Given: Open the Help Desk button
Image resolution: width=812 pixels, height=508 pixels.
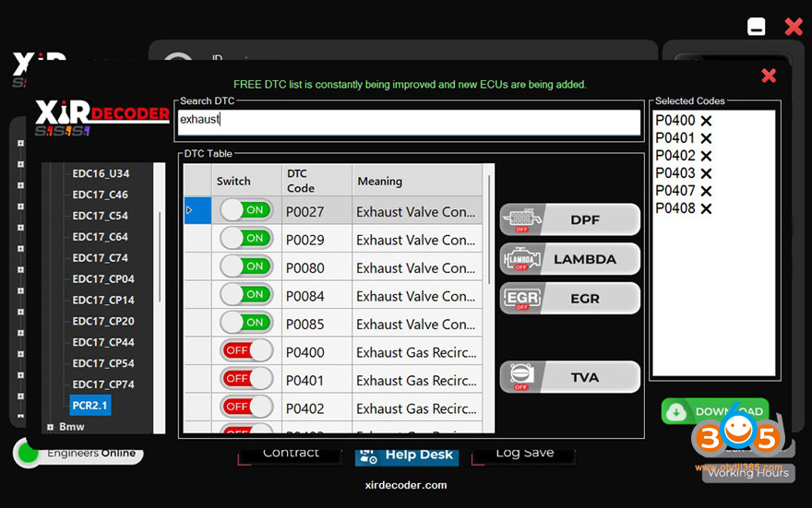Looking at the screenshot, I should point(407,455).
